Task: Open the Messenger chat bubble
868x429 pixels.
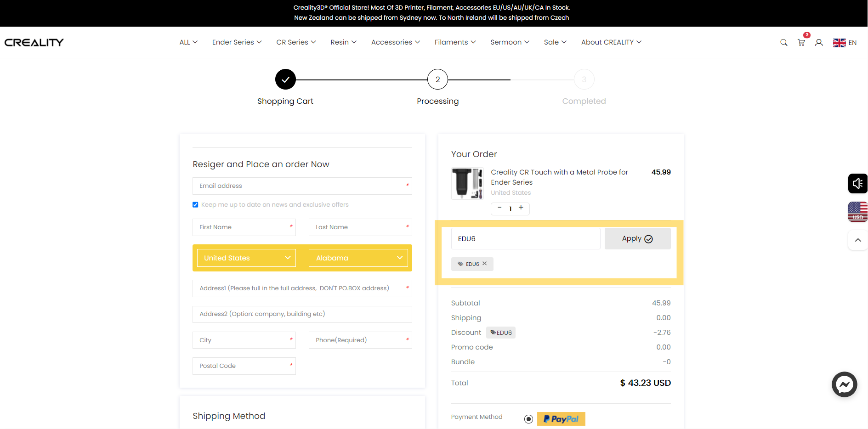Action: point(845,384)
